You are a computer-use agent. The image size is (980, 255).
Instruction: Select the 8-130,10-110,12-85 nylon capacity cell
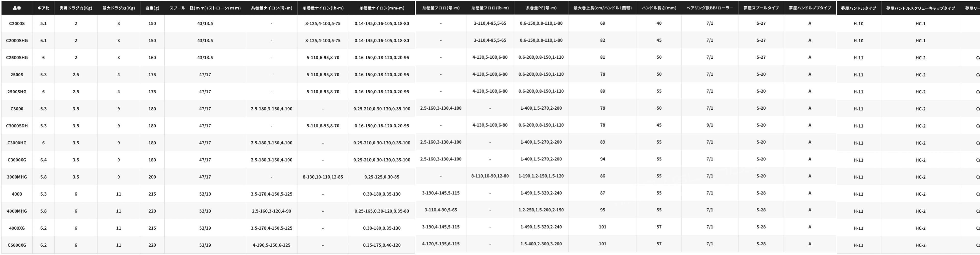point(323,177)
